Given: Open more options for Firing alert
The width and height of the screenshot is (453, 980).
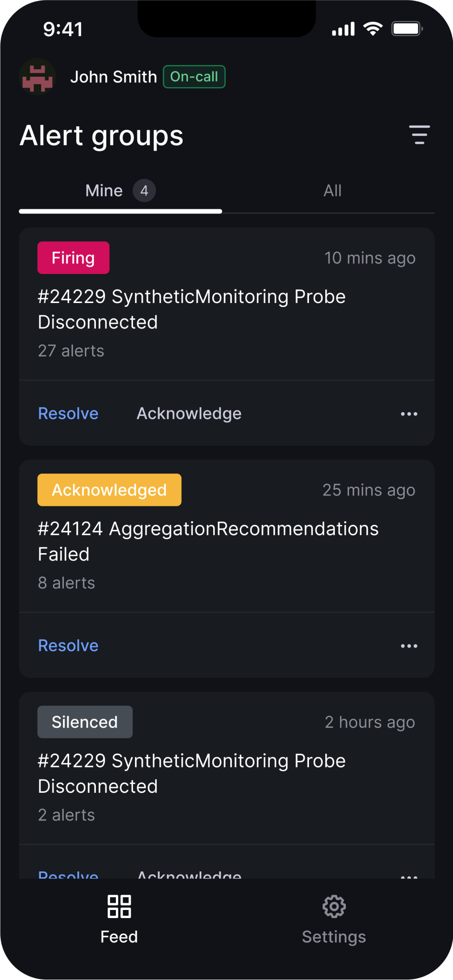Looking at the screenshot, I should click(409, 414).
